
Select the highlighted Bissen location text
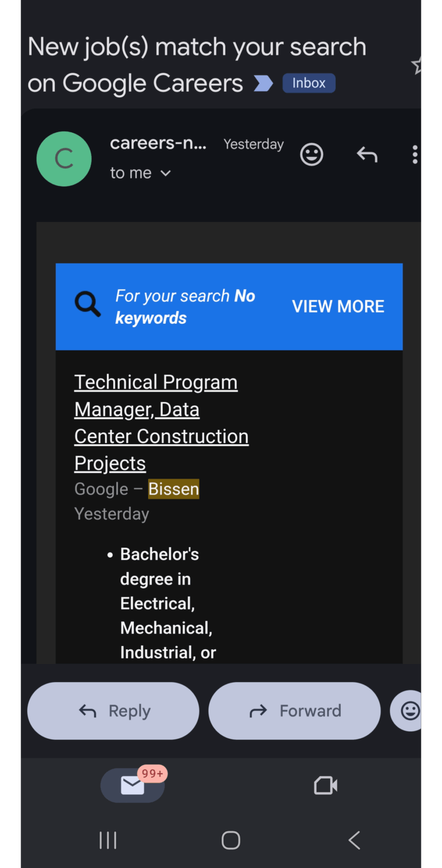click(174, 489)
